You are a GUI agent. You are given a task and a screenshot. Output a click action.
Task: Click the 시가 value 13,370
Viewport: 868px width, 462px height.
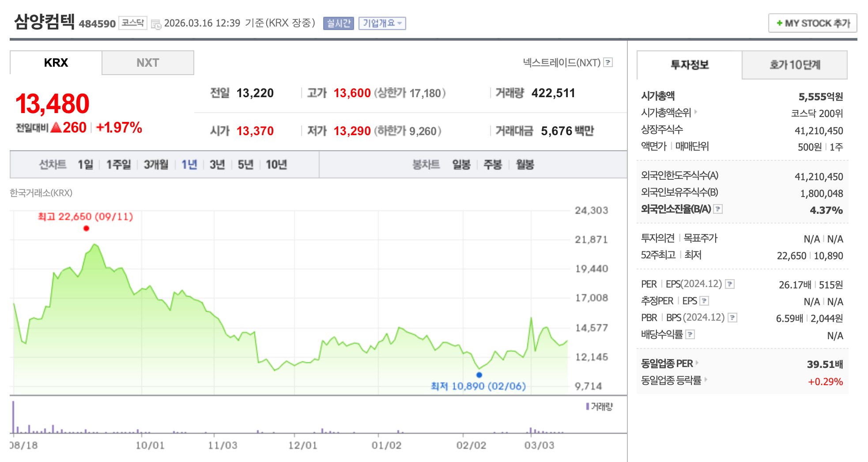tap(255, 131)
